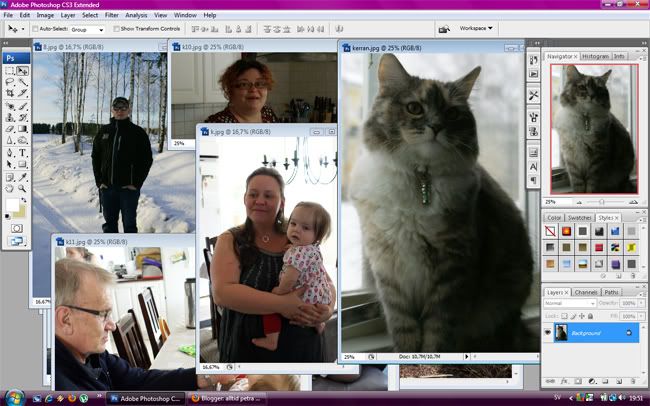Open the Workspace dropdown

tap(478, 29)
